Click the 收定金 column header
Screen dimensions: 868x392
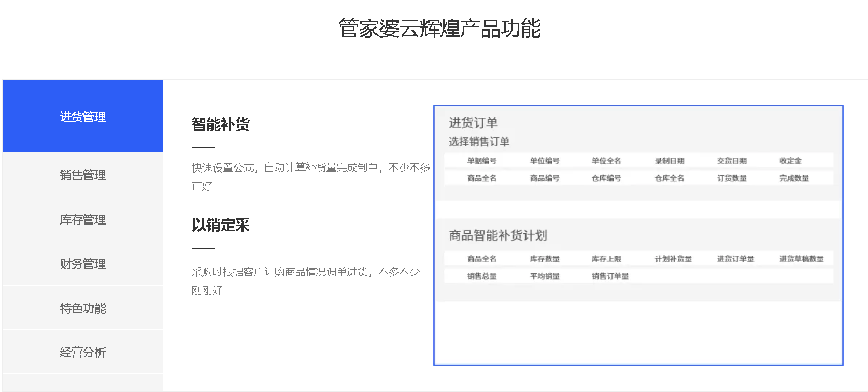[790, 161]
